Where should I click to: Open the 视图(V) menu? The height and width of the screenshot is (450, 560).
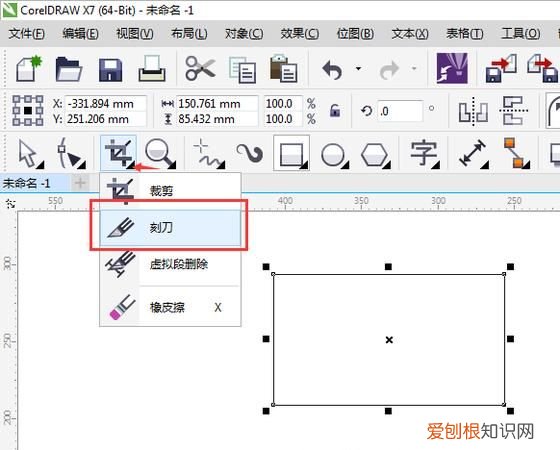coord(135,34)
